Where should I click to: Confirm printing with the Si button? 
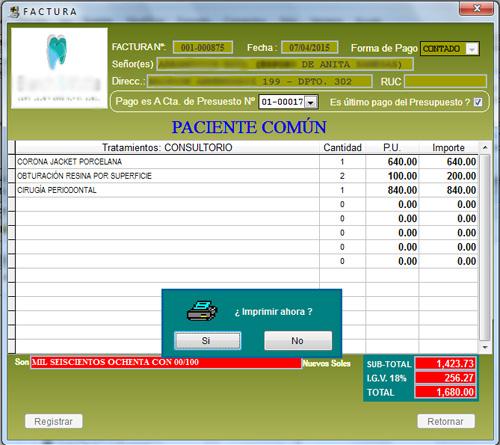click(x=207, y=340)
